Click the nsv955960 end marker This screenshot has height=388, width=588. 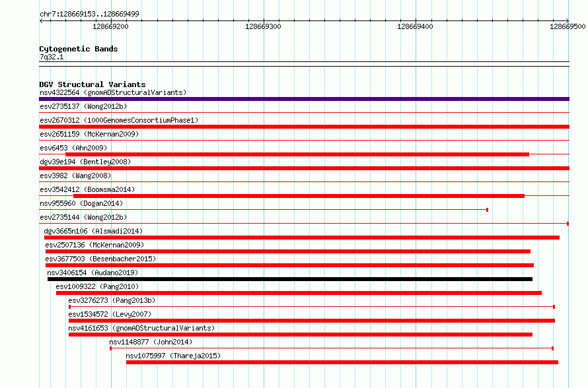487,210
